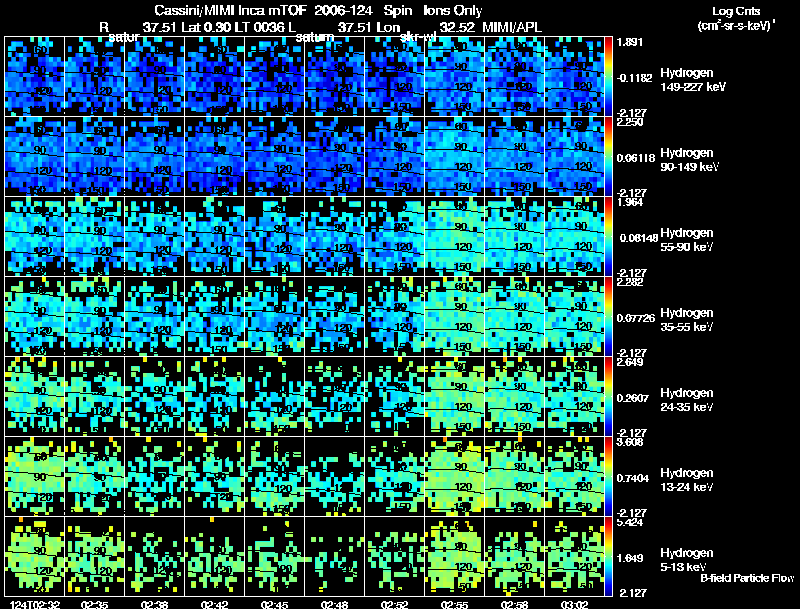Click the 124T02:32 time axis label

pos(35,604)
